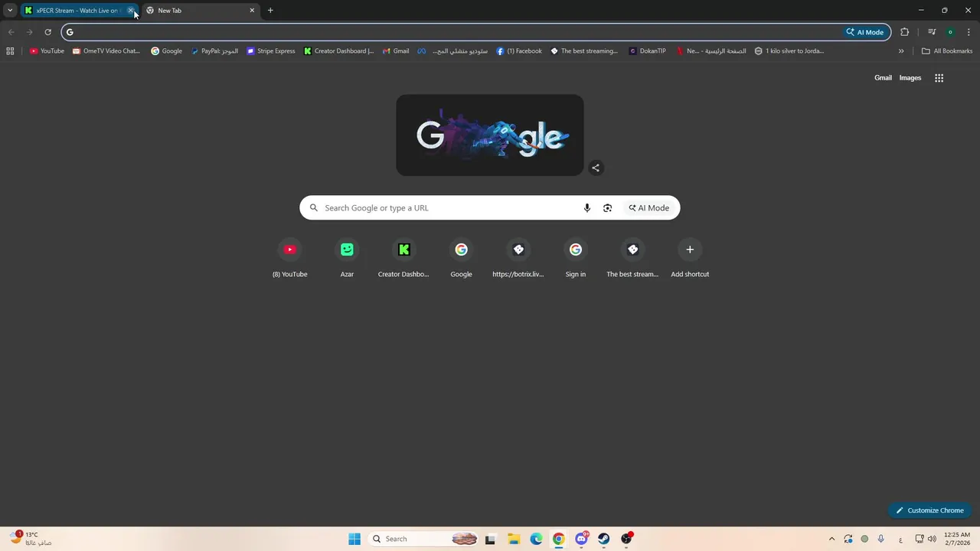Open Microsoft Edge from the taskbar
This screenshot has width=980, height=551.
click(x=536, y=539)
